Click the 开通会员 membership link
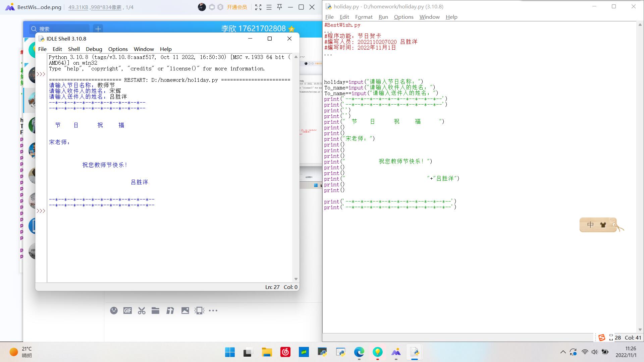 click(x=237, y=7)
